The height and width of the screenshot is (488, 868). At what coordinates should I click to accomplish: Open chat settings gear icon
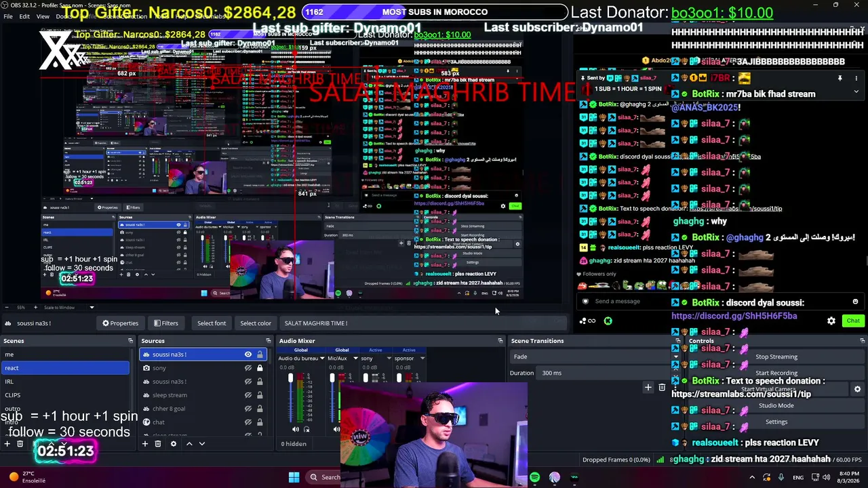coord(831,321)
